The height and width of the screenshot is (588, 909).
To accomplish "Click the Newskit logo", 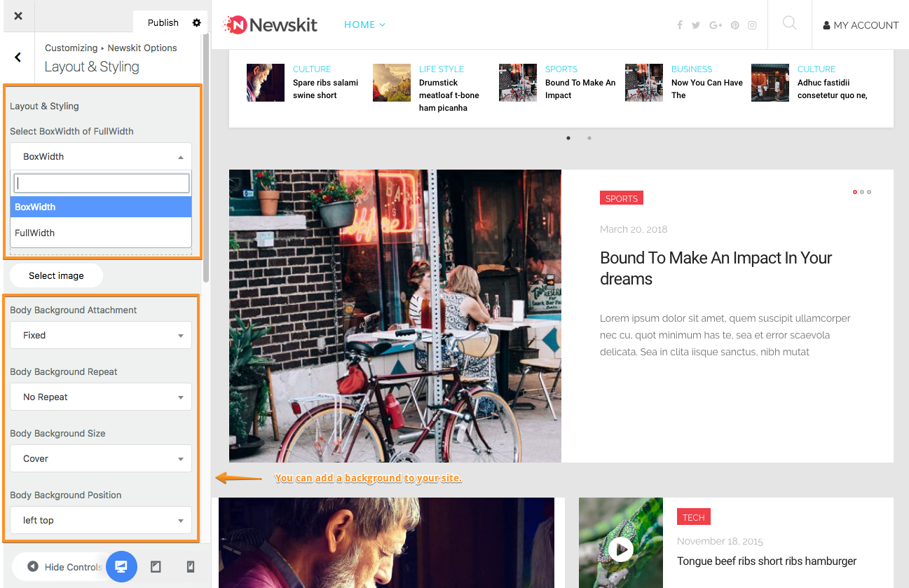I will (270, 25).
